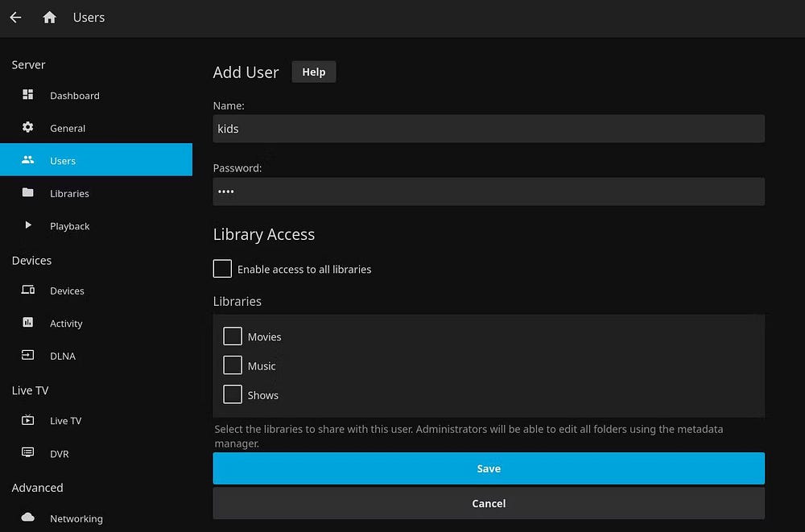The height and width of the screenshot is (532, 805).
Task: Click the General gear icon
Action: [x=28, y=128]
